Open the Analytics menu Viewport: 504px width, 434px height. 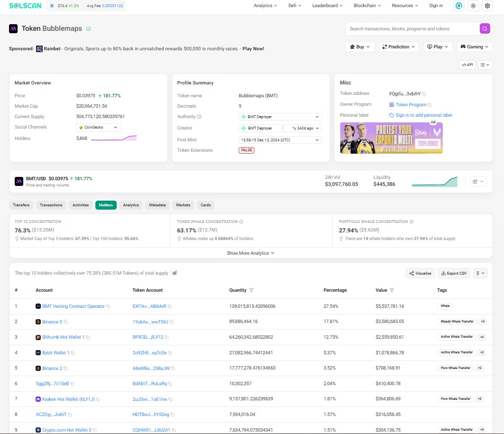(265, 6)
